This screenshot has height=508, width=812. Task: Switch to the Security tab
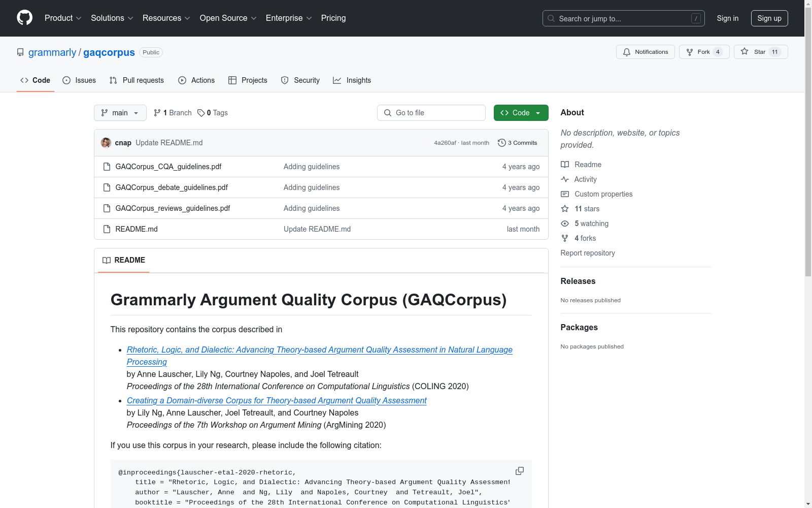[x=300, y=80]
